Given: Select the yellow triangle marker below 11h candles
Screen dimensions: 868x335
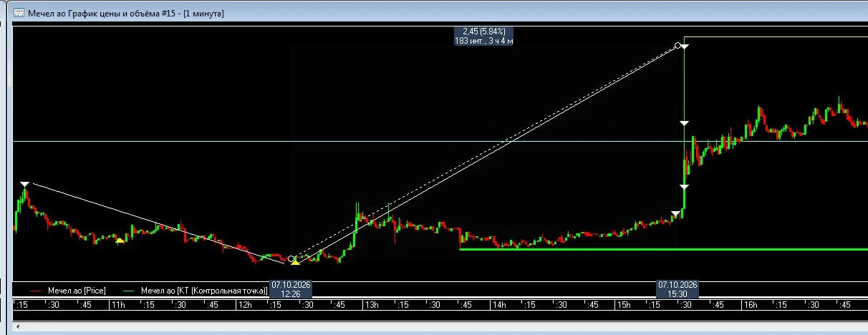Looking at the screenshot, I should pos(120,241).
